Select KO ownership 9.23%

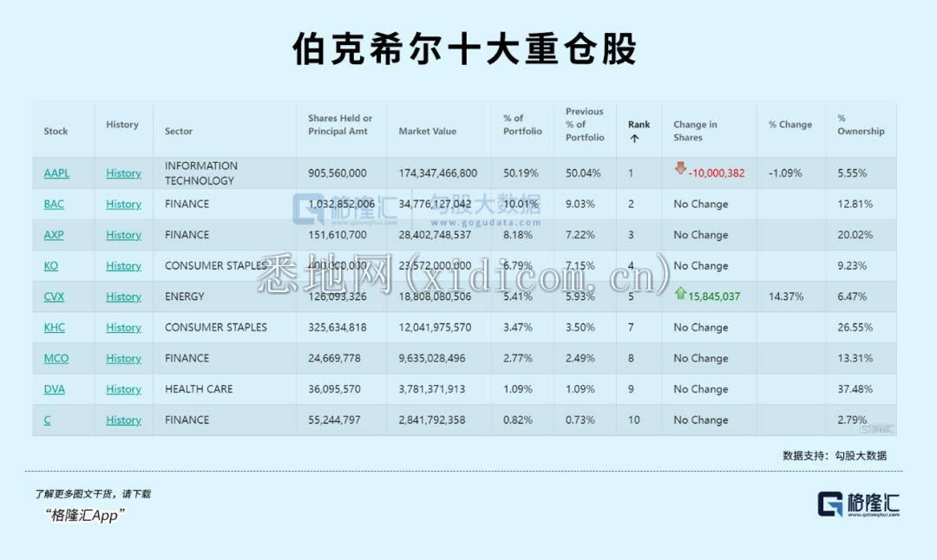852,265
